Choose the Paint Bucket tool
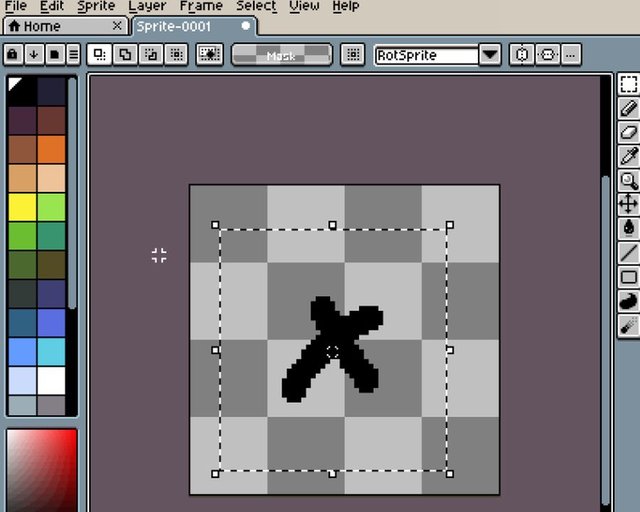Viewport: 640px width, 512px height. pos(629,227)
